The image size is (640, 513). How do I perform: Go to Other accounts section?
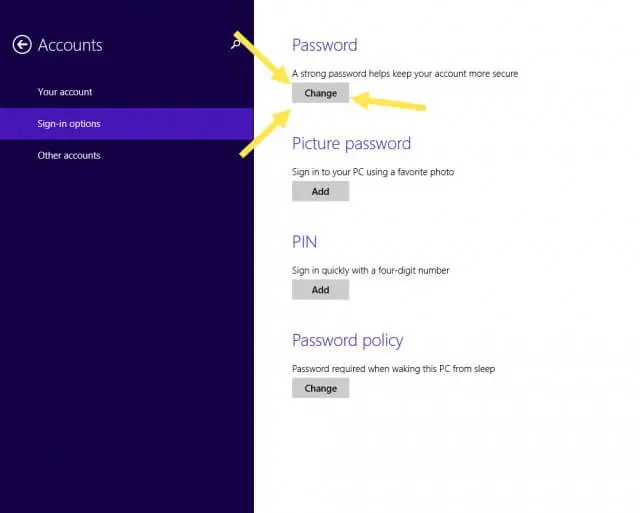click(69, 155)
